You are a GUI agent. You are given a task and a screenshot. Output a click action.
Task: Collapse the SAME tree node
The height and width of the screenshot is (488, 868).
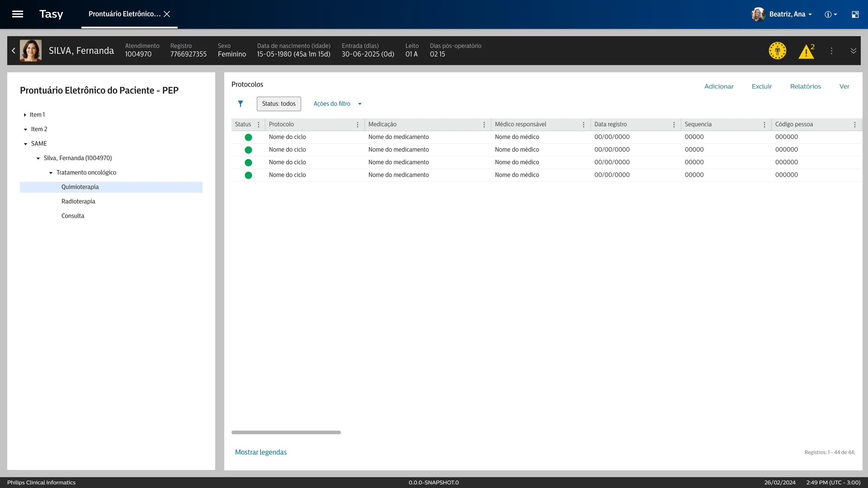coord(25,144)
